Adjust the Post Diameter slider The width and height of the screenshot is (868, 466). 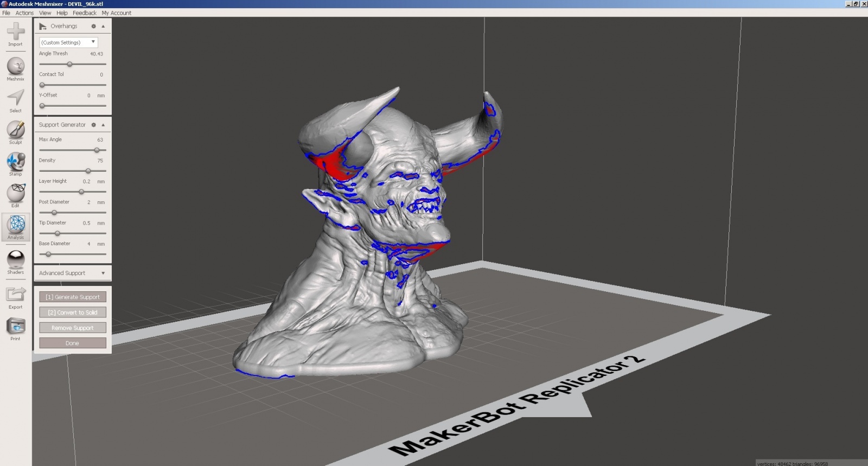(x=54, y=213)
